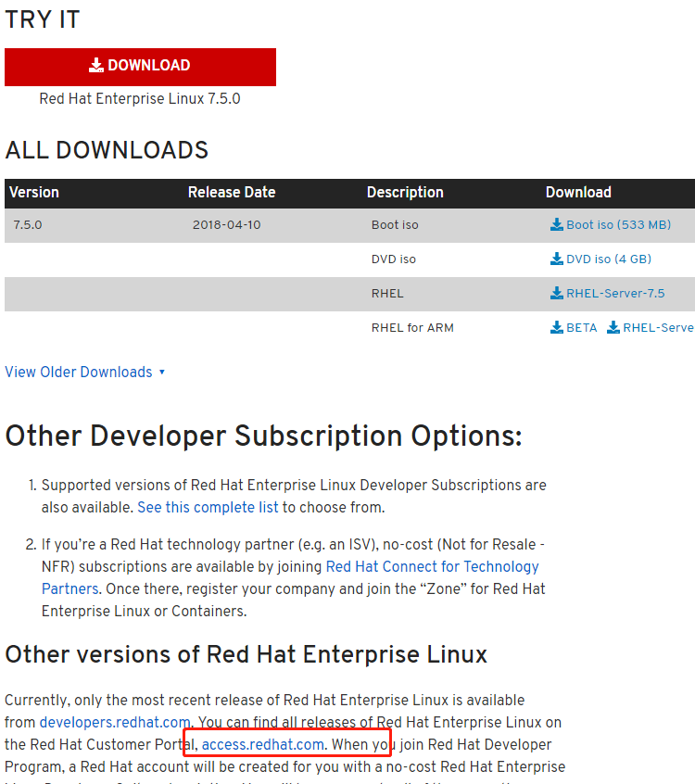
Task: Click the triangle arrow next to View Older Downloads
Action: click(x=162, y=372)
